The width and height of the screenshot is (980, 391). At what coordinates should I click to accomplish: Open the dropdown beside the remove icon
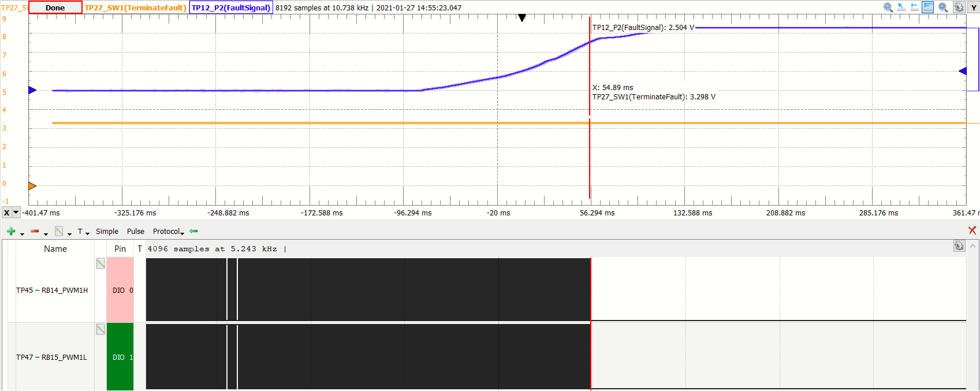coord(46,233)
